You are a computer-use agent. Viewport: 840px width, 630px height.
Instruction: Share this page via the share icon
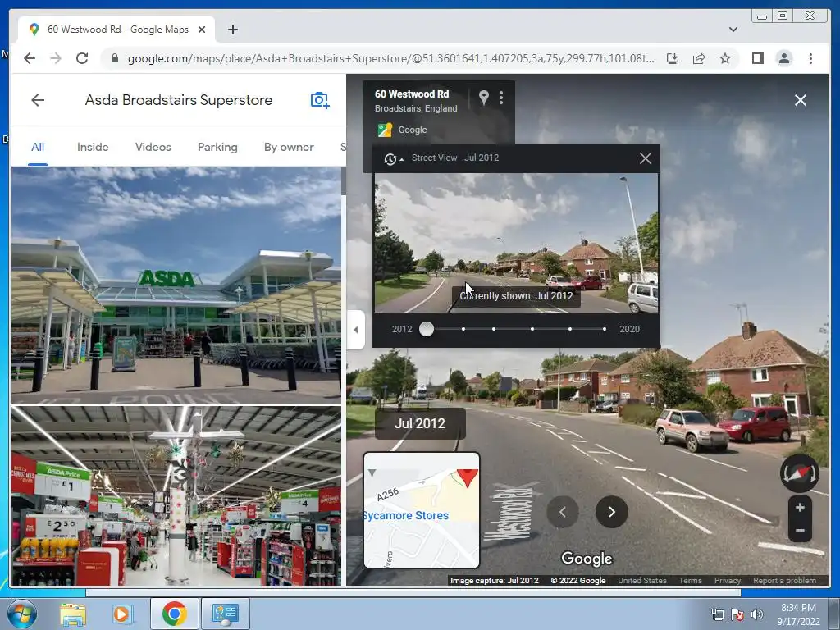coord(699,58)
